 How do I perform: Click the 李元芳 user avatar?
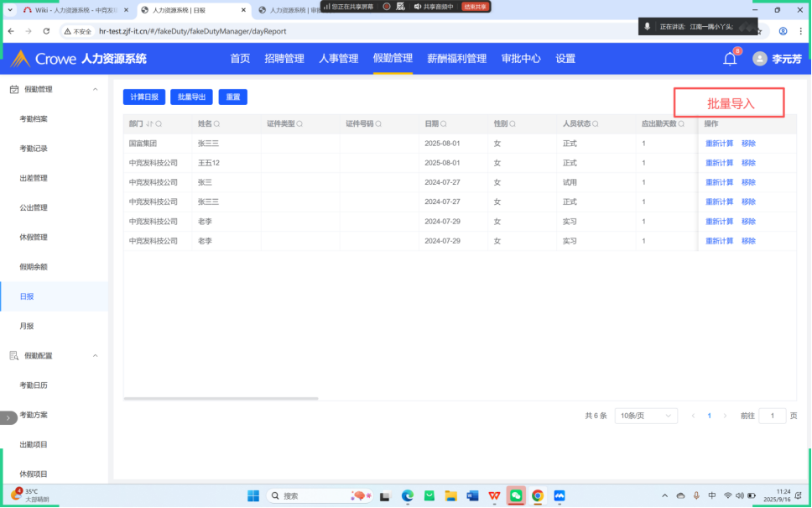tap(760, 59)
